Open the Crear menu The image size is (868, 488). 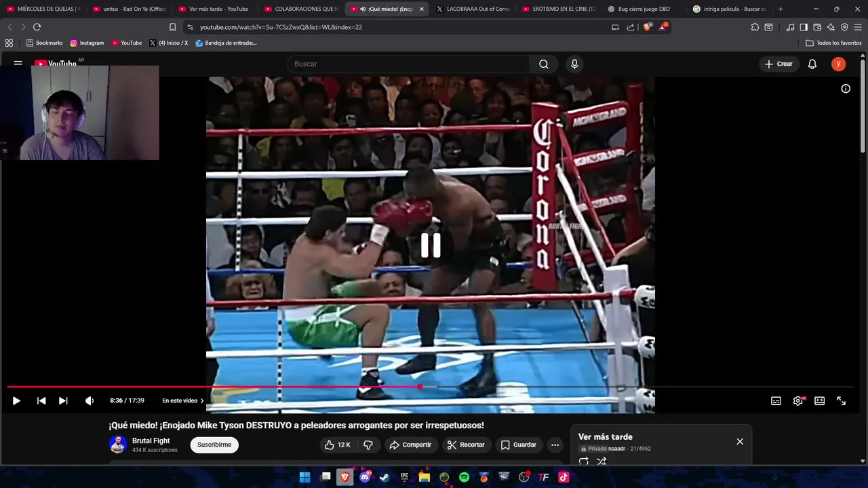(x=778, y=64)
